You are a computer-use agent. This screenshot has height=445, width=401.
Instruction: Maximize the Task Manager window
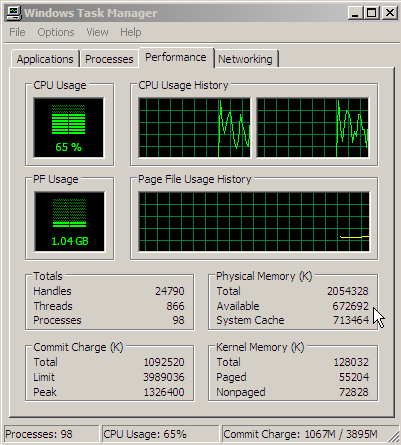372,13
